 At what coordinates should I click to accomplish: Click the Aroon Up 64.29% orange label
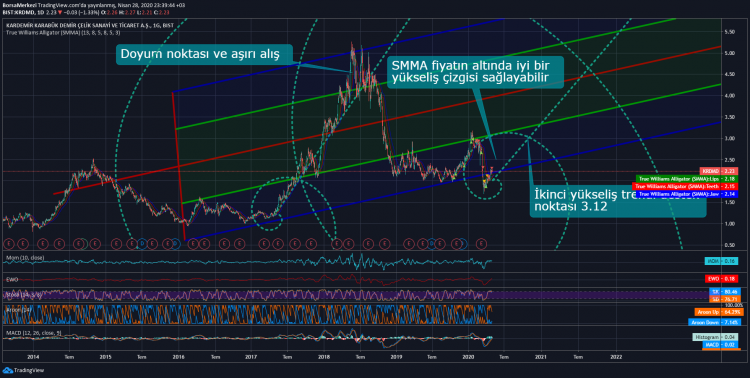[718, 312]
